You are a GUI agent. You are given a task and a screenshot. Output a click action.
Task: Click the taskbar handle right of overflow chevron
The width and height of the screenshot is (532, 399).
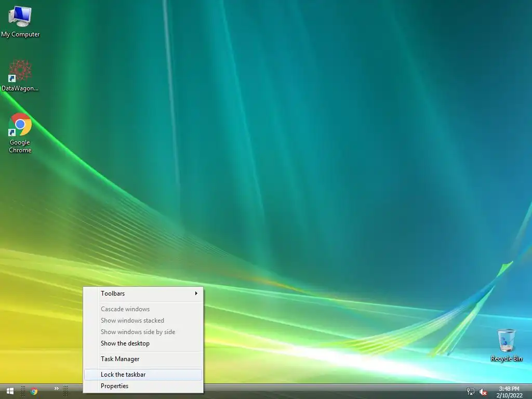(x=65, y=391)
